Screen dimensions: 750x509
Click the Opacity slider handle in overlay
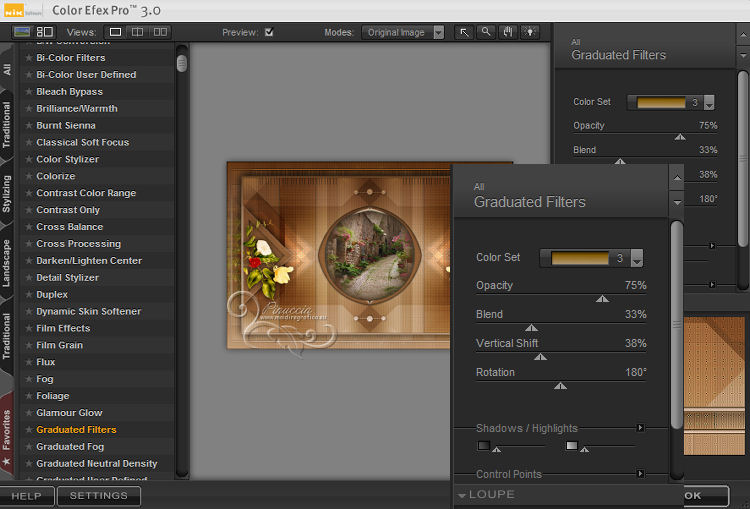pyautogui.click(x=602, y=298)
